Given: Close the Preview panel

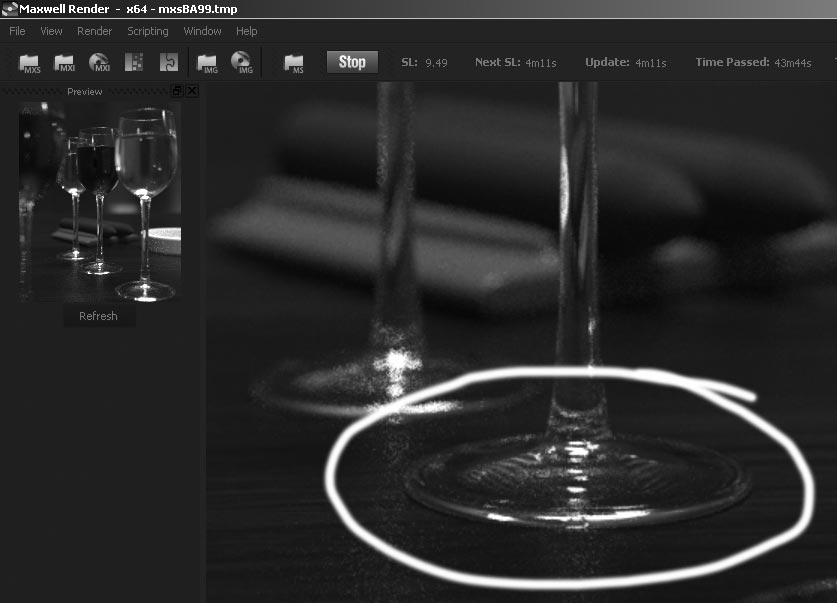Looking at the screenshot, I should (x=192, y=91).
